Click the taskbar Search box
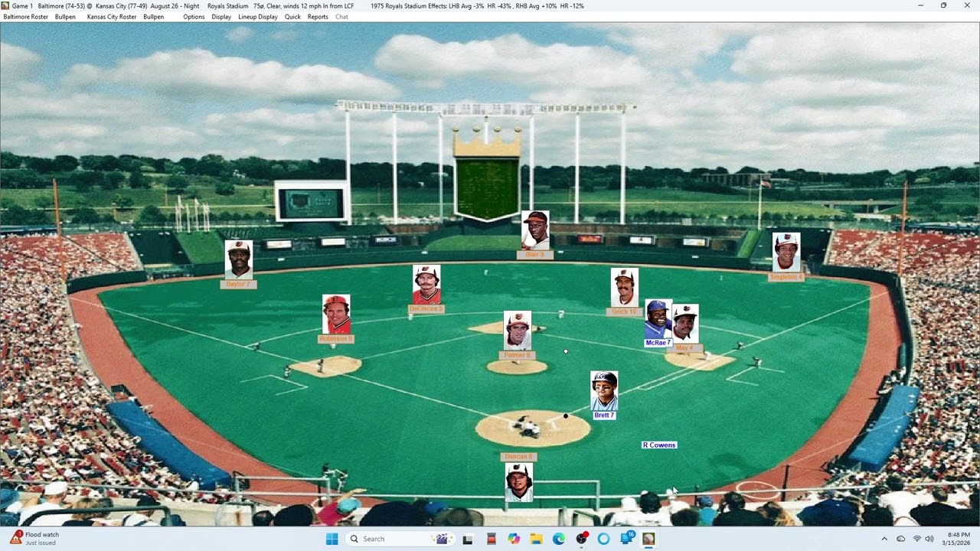 point(400,539)
